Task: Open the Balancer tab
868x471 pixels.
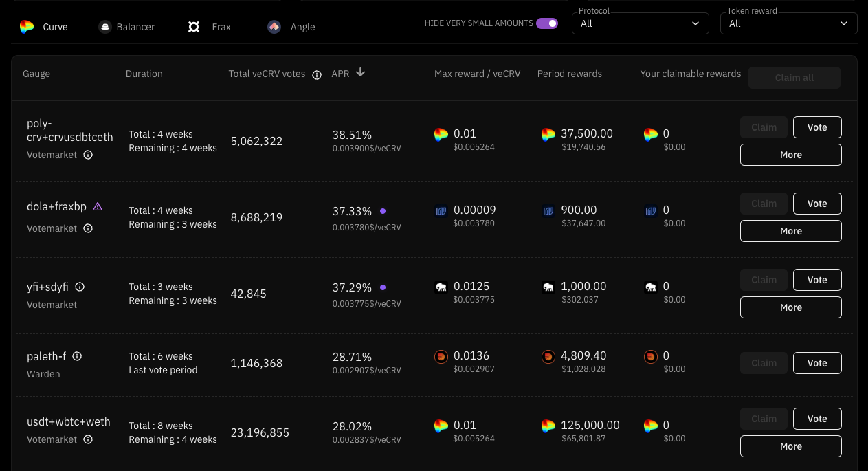Action: click(126, 27)
